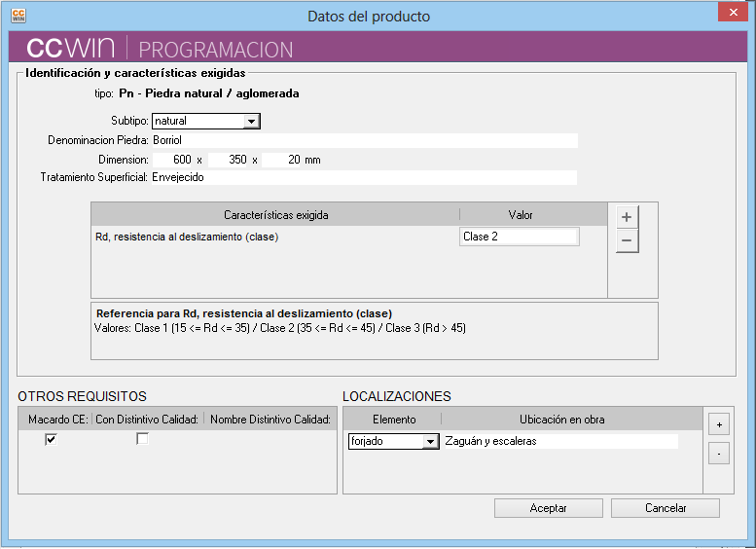
Task: Click the 350 dimension width field
Action: (x=229, y=160)
